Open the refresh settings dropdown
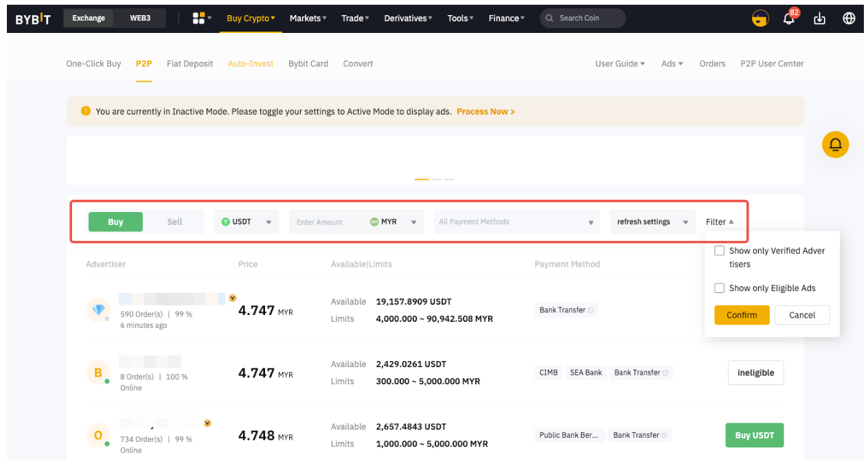This screenshot has width=868, height=468. coord(652,222)
